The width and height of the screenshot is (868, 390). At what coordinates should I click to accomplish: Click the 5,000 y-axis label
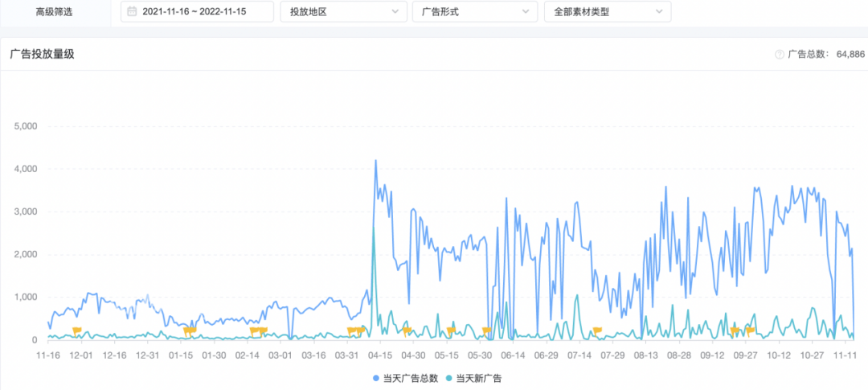coord(24,126)
